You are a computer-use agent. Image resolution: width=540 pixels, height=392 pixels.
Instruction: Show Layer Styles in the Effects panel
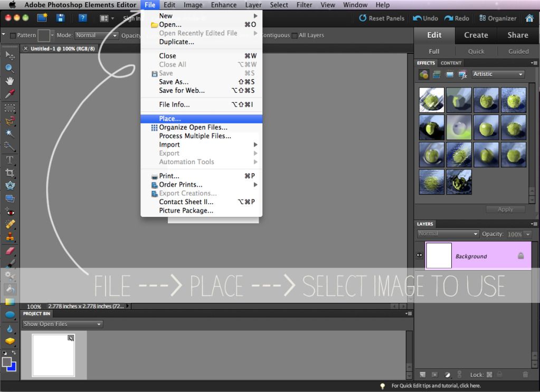[x=437, y=74]
